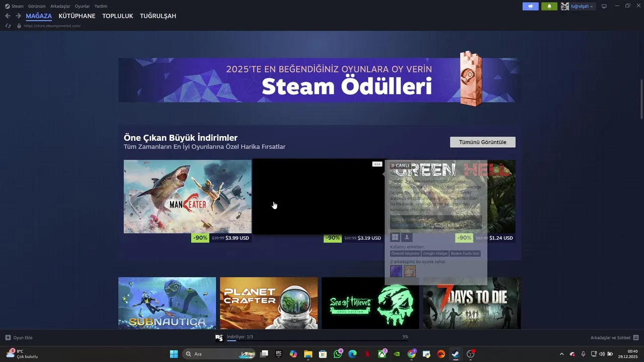Open WhatsApp from the taskbar
Screen dimensions: 644x362
(338, 354)
